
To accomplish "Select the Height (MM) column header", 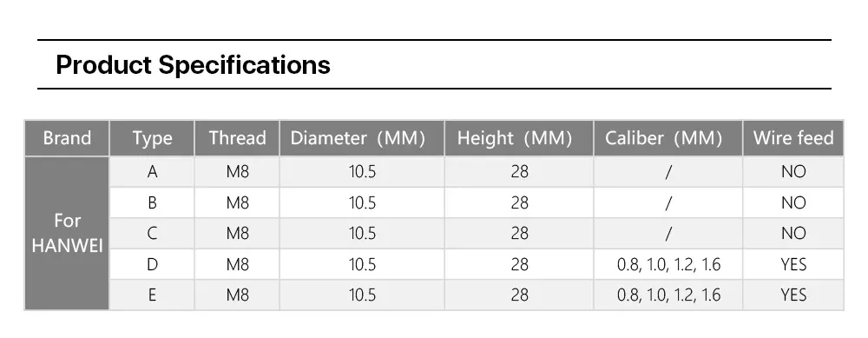I will [x=519, y=138].
